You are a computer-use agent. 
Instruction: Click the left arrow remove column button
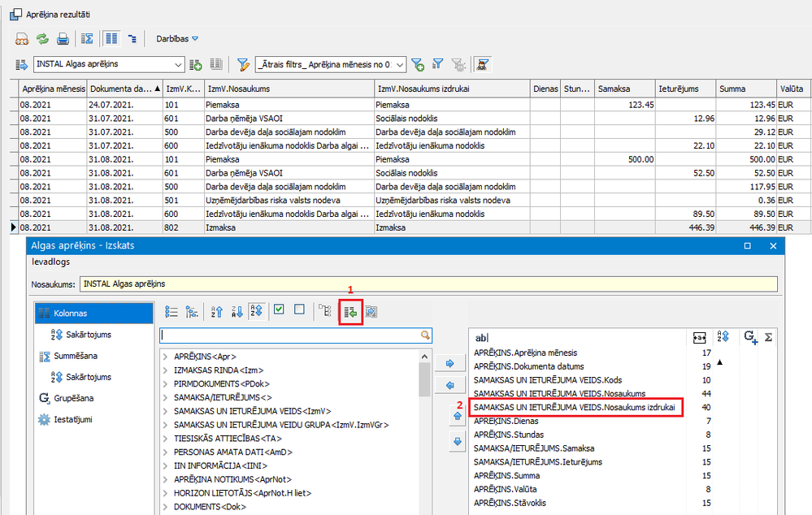pos(450,385)
